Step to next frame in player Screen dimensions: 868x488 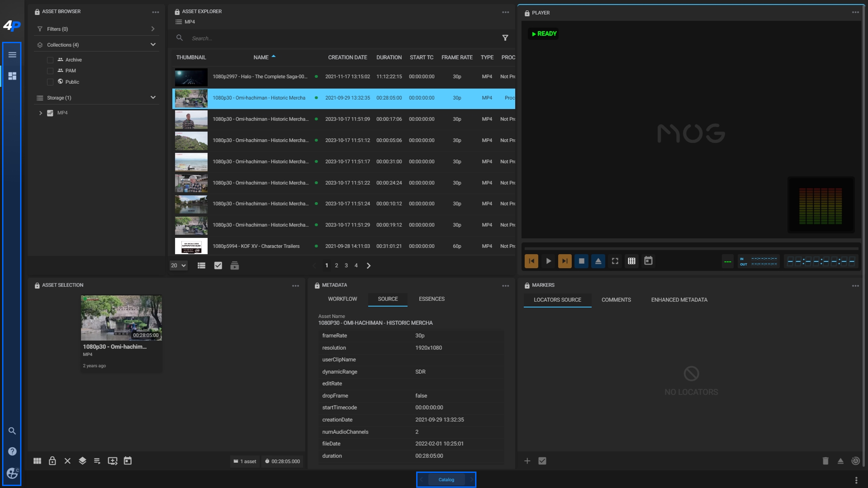[565, 261]
